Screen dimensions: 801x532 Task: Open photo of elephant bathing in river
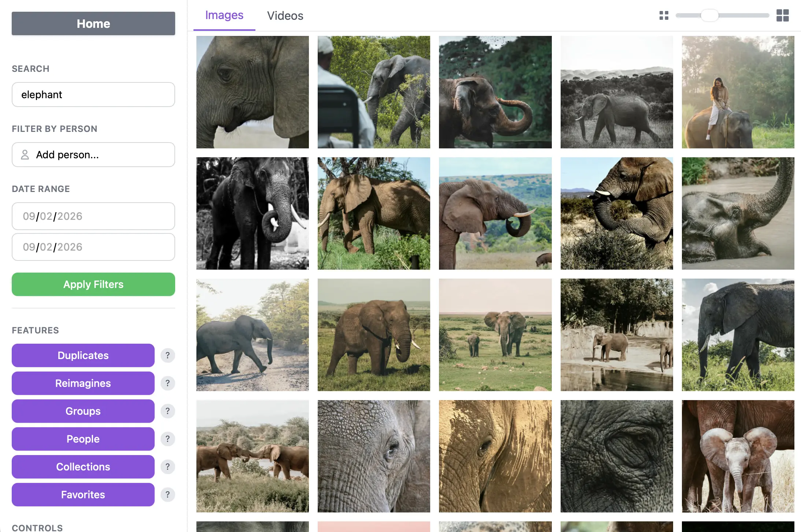[x=738, y=214]
